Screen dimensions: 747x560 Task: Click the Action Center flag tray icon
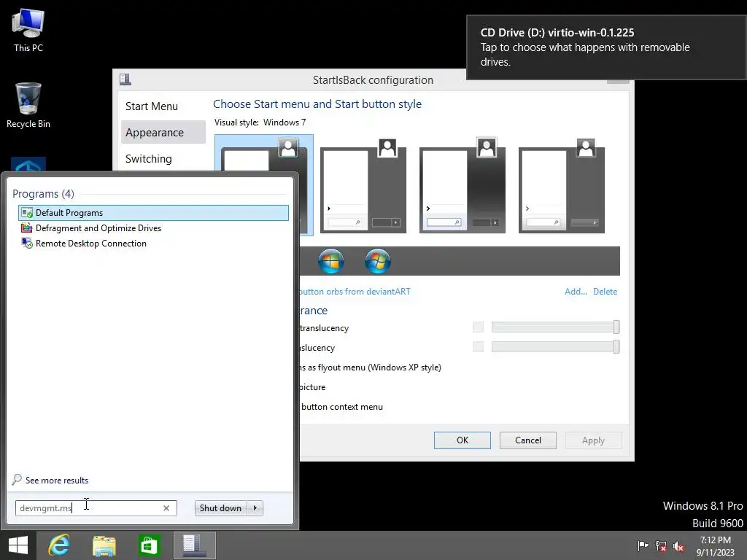(x=643, y=545)
